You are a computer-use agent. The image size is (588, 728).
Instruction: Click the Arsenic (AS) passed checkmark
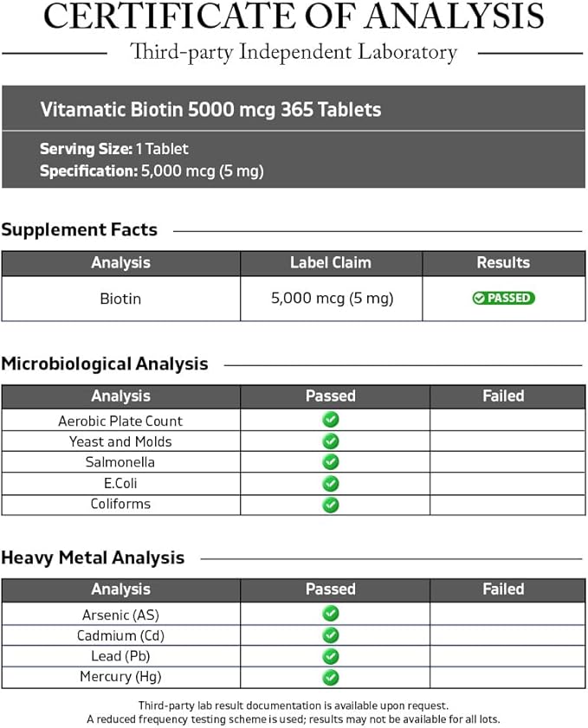pyautogui.click(x=331, y=614)
